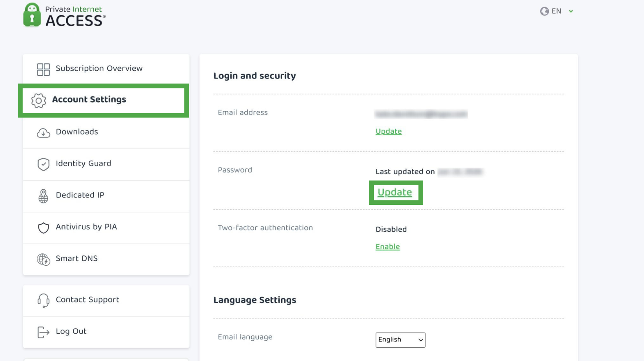Image resolution: width=644 pixels, height=361 pixels.
Task: Click the Antivirus by PIA shield icon
Action: coord(43,228)
